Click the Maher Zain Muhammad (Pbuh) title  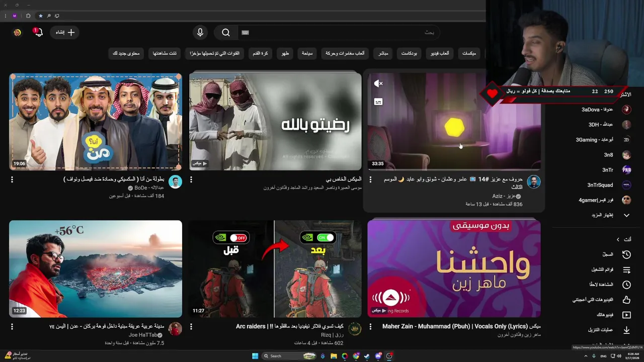(461, 326)
